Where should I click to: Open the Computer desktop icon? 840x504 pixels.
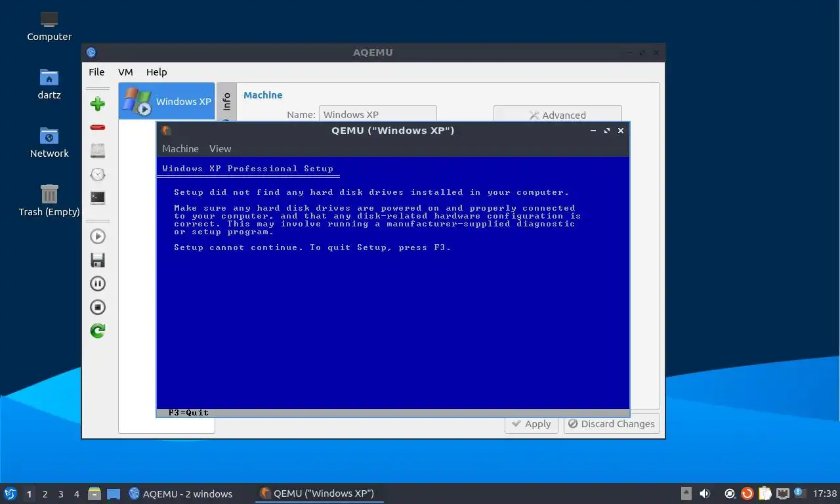[49, 27]
